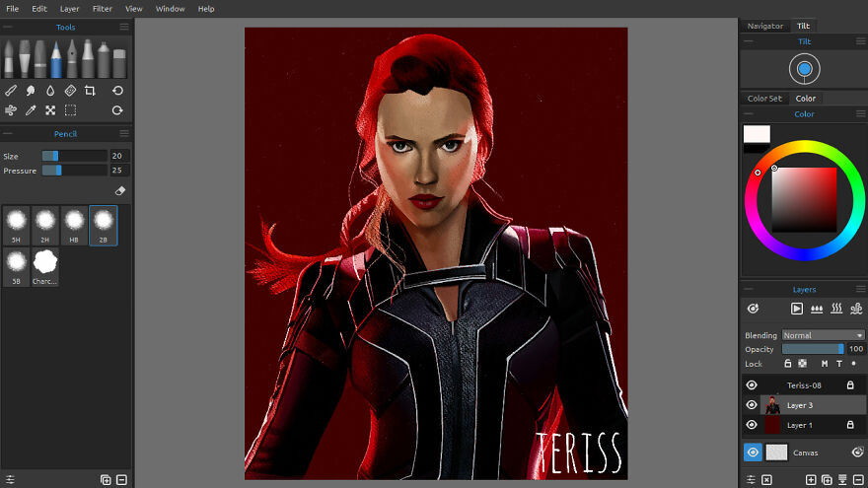Screen dimensions: 868x488
Task: Toggle Canvas visibility eye
Action: tap(753, 453)
